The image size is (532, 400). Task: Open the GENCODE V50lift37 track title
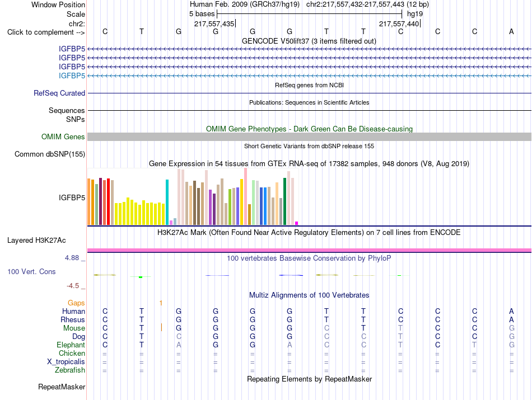(x=309, y=41)
